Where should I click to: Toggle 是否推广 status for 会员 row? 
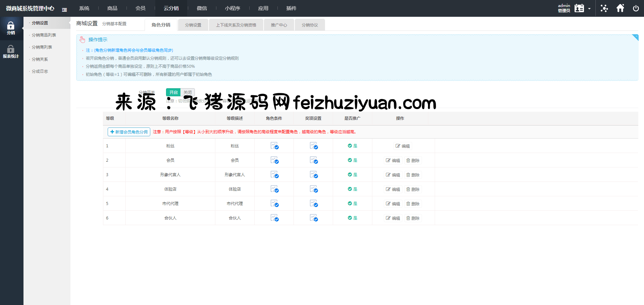(x=352, y=160)
